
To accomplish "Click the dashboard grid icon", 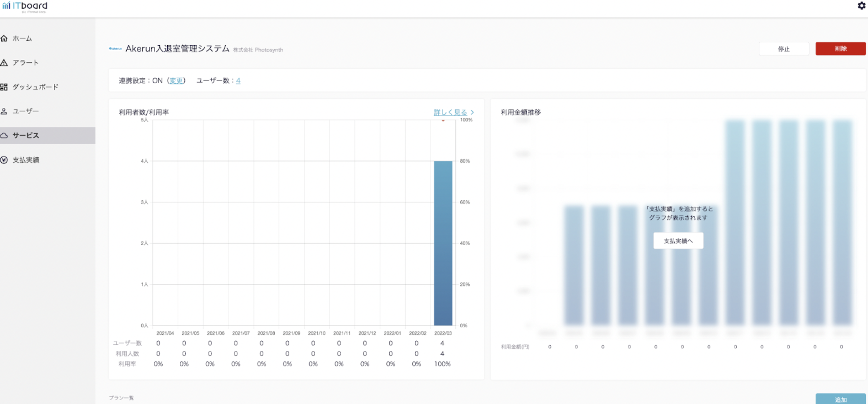I will tap(4, 87).
